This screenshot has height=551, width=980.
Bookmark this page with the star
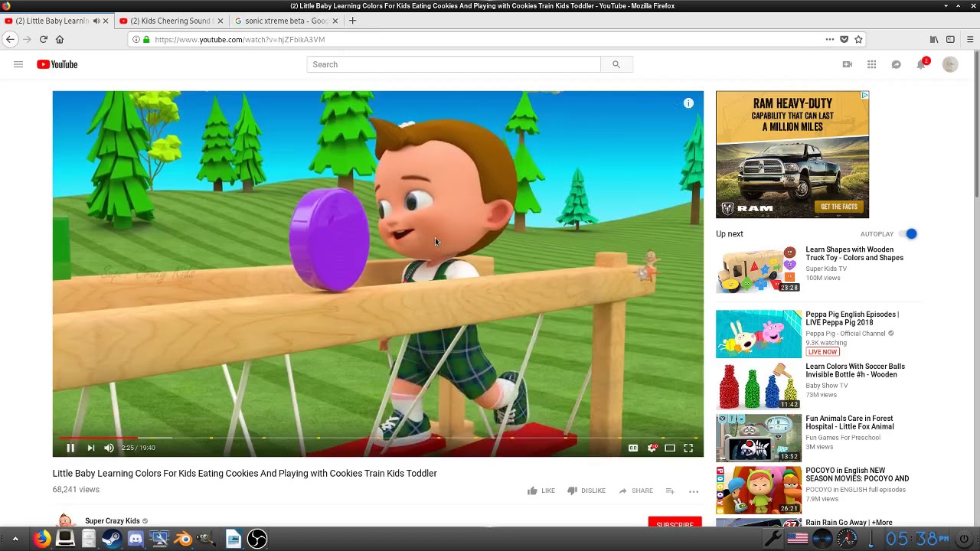click(x=858, y=39)
